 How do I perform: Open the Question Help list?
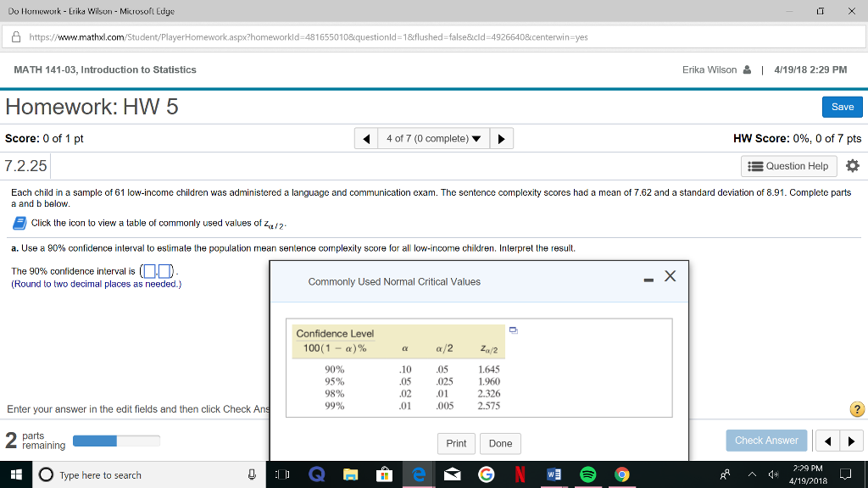click(787, 166)
